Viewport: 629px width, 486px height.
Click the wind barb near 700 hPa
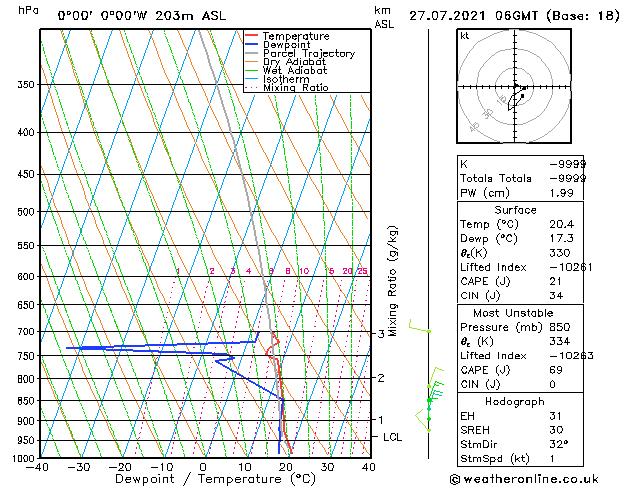420,326
